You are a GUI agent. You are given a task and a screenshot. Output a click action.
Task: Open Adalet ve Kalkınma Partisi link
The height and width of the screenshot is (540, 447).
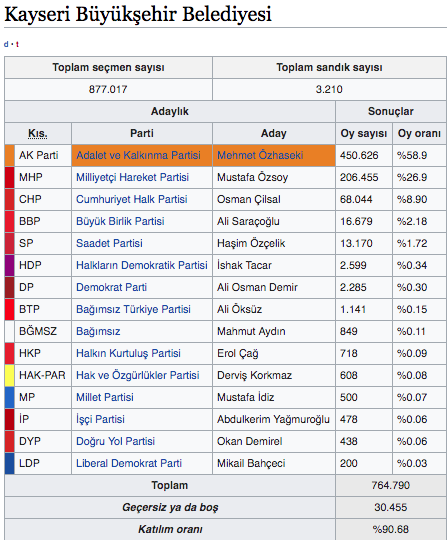click(x=138, y=155)
